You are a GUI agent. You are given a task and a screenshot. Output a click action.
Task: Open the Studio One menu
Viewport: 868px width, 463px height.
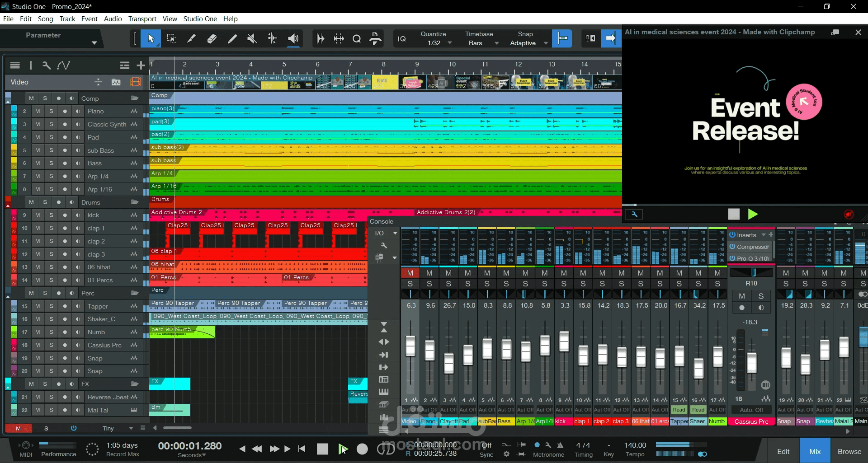[x=200, y=19]
